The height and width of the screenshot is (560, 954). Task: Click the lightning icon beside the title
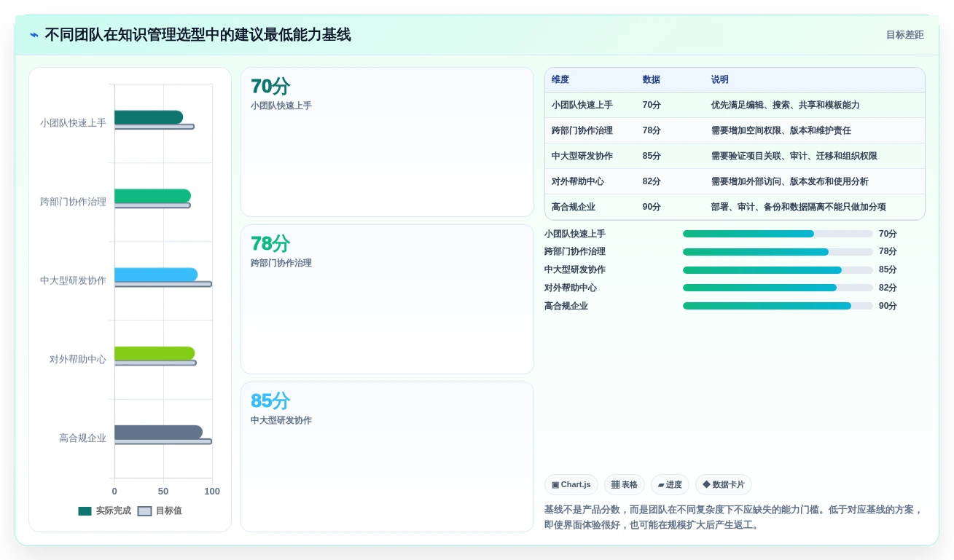click(x=34, y=35)
